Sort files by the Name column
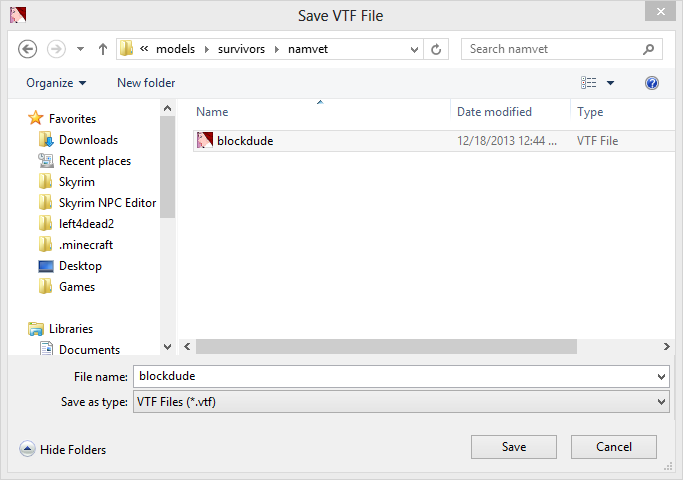This screenshot has height=480, width=683. 213,112
